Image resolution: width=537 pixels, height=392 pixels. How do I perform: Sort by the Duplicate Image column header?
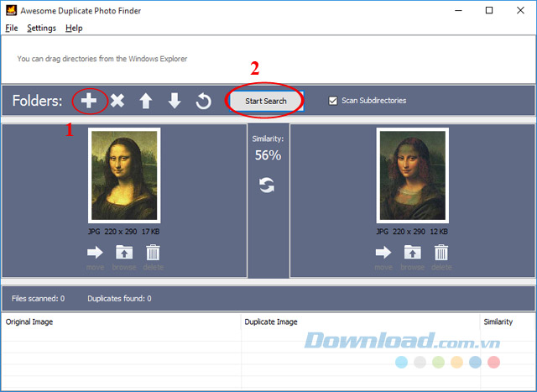[x=361, y=321]
